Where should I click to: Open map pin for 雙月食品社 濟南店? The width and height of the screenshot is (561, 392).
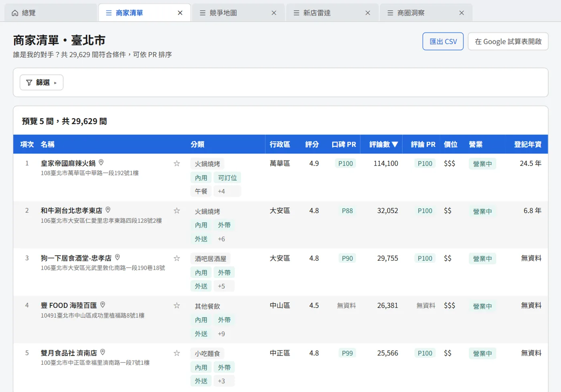tap(103, 352)
